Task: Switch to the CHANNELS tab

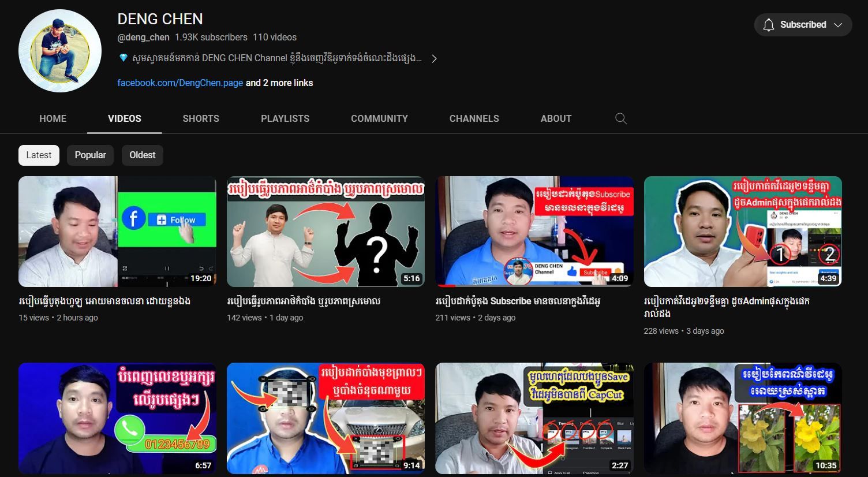Action: [x=474, y=118]
